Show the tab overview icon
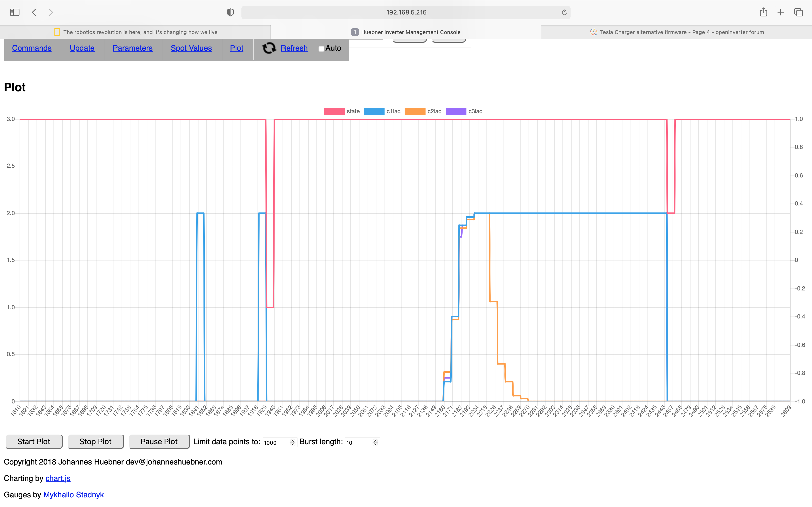812x507 pixels. [x=798, y=12]
